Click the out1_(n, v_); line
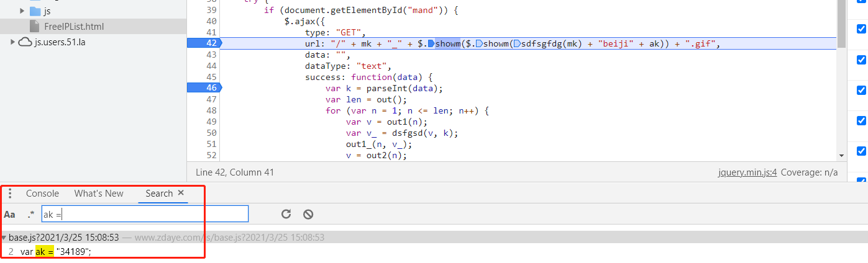The image size is (868, 263). tap(379, 144)
